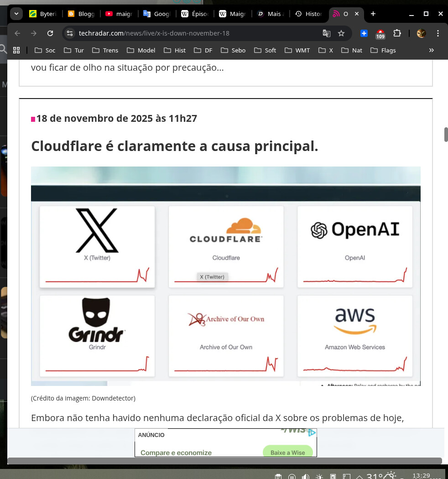448x479 pixels.
Task: Open the K keyboard layout tray icon
Action: tap(333, 477)
